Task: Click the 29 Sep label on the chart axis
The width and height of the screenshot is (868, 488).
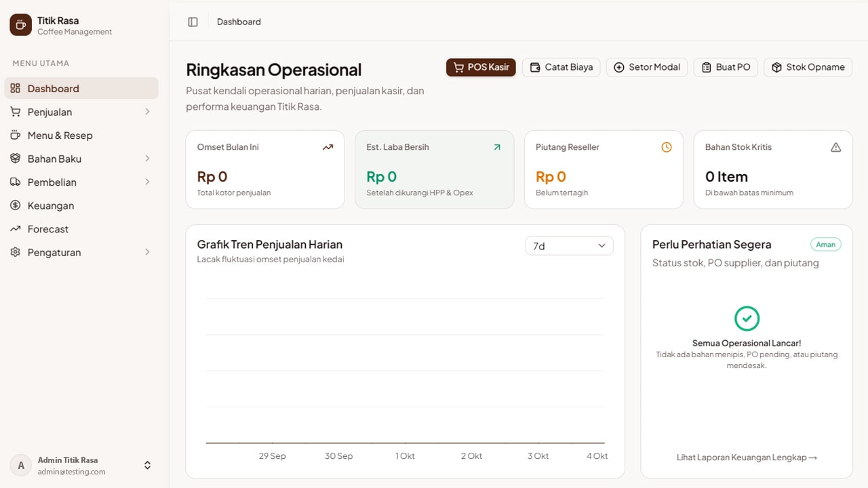Action: (x=273, y=456)
